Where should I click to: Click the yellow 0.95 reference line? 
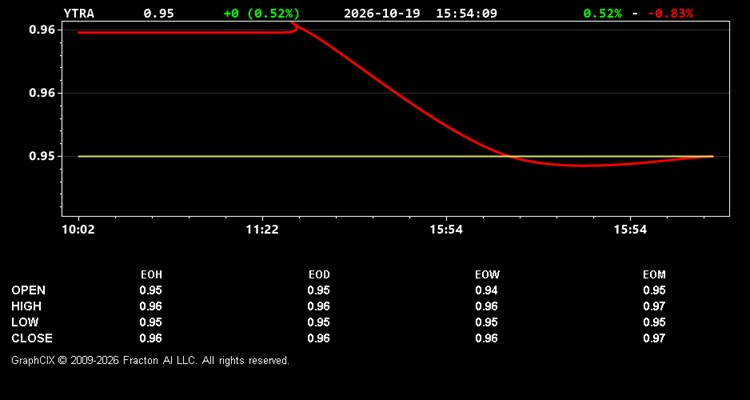coord(395,156)
